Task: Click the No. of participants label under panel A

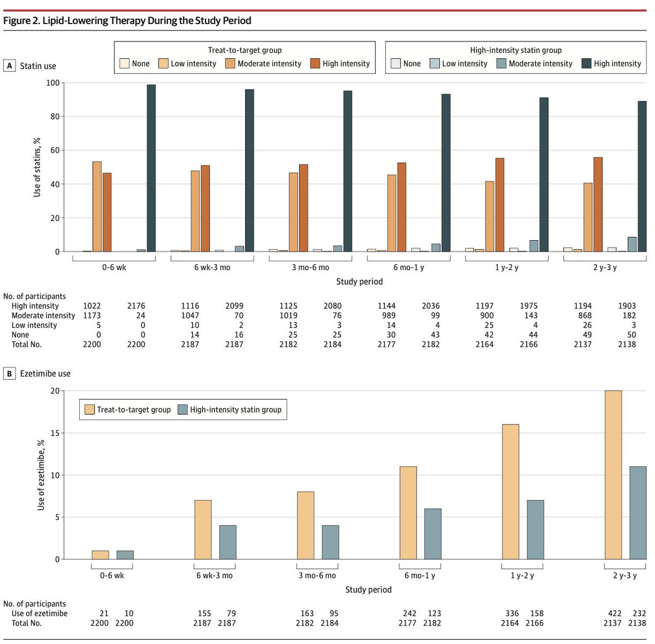Action: [x=35, y=296]
